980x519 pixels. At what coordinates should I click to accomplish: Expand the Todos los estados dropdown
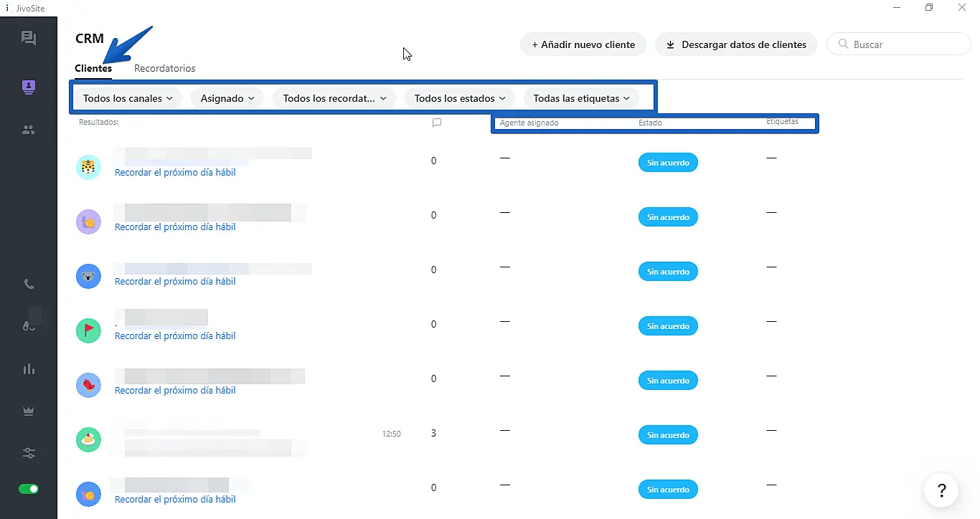coord(459,98)
